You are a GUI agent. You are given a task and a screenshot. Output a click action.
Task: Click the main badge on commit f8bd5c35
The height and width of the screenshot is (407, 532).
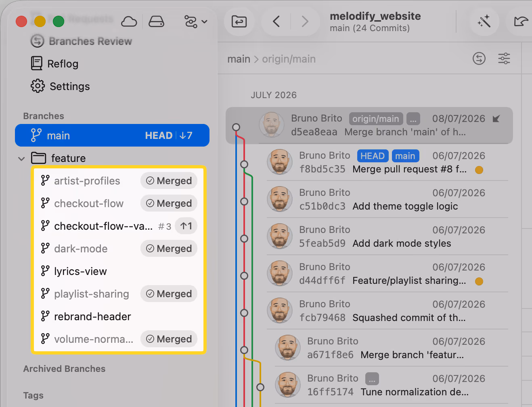coord(405,156)
